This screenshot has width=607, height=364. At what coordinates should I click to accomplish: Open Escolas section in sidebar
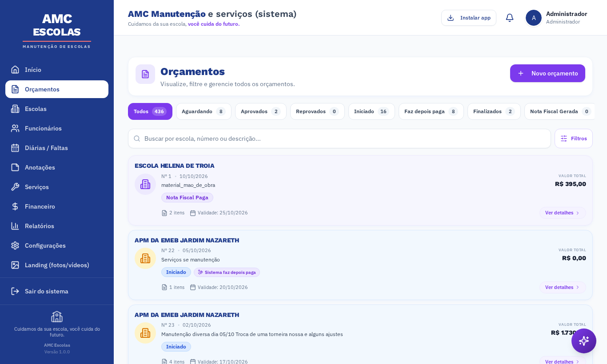coord(57,109)
